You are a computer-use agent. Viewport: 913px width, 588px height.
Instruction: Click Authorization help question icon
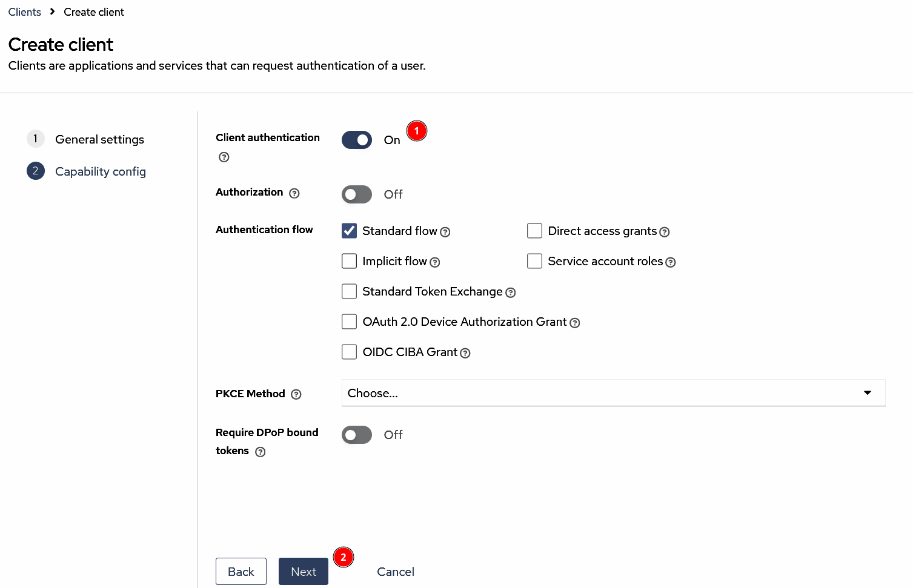click(x=294, y=194)
